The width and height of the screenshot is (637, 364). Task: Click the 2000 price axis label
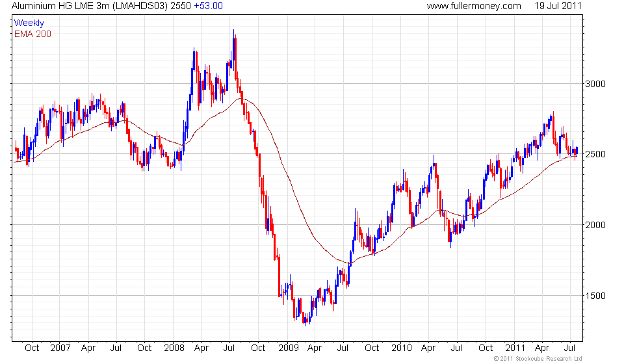[x=595, y=225]
